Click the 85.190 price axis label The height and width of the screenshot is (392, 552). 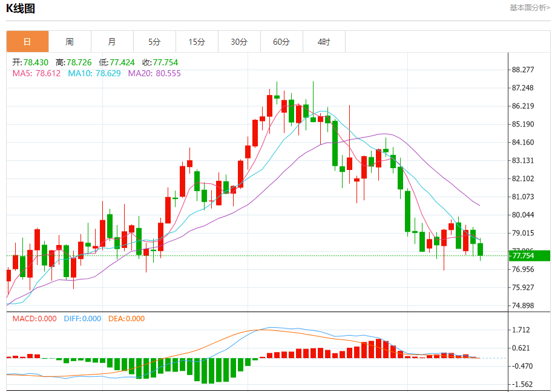(x=523, y=124)
